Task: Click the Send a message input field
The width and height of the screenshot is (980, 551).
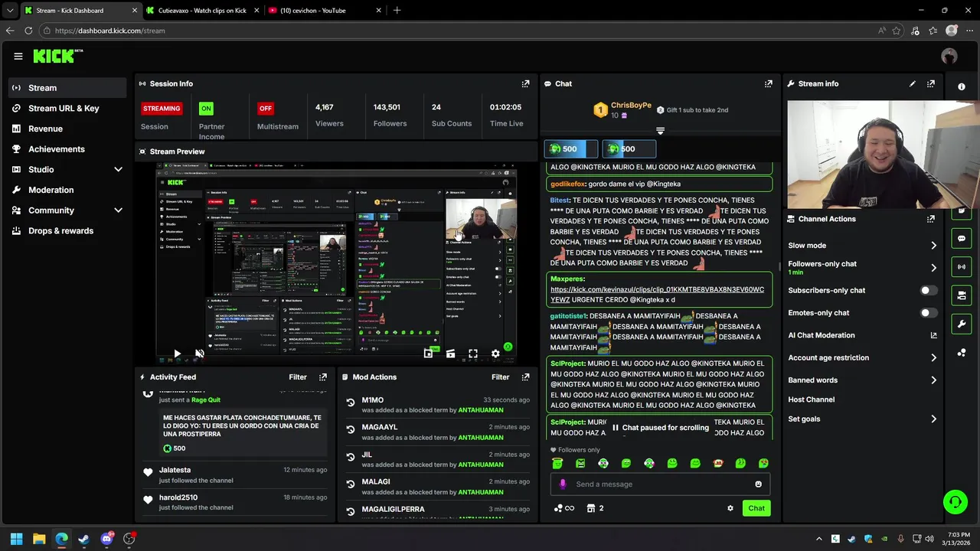Action: coord(660,484)
